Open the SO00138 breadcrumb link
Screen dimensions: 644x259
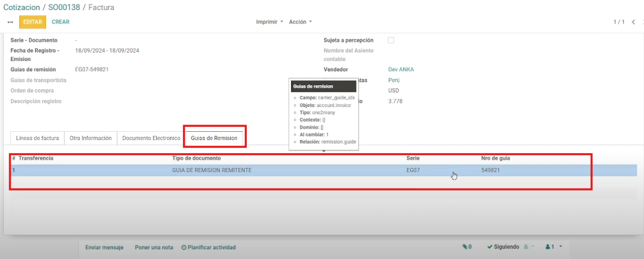65,8
